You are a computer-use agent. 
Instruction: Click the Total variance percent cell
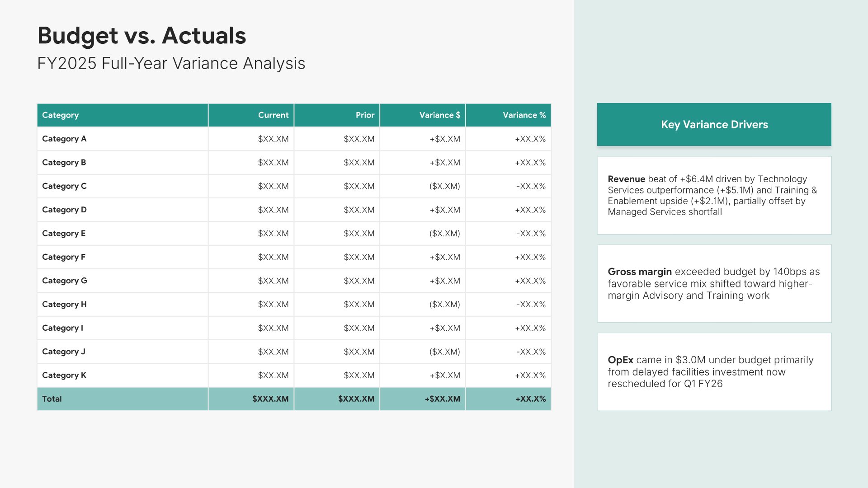click(x=530, y=399)
